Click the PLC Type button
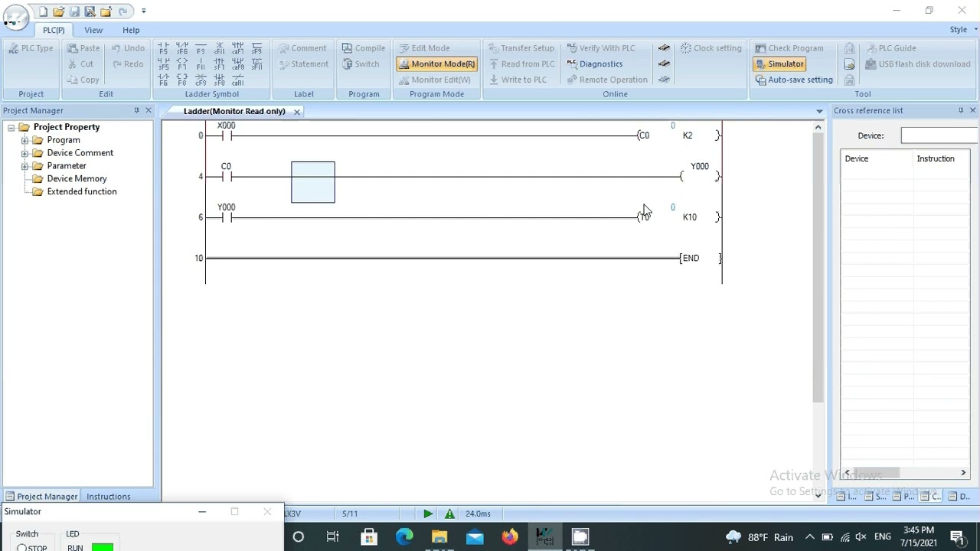Viewport: 980px width, 551px height. (x=31, y=48)
